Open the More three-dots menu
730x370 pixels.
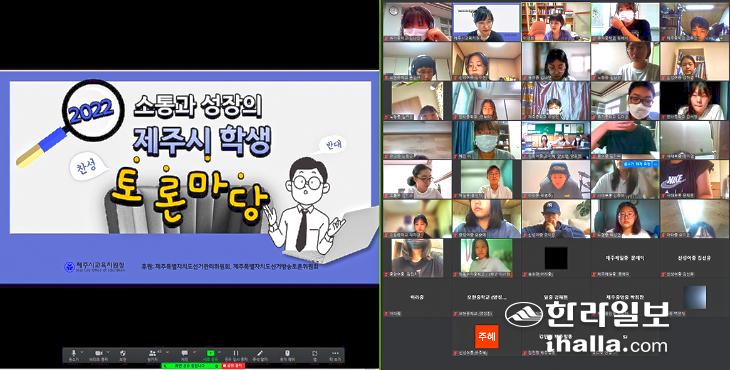(335, 354)
